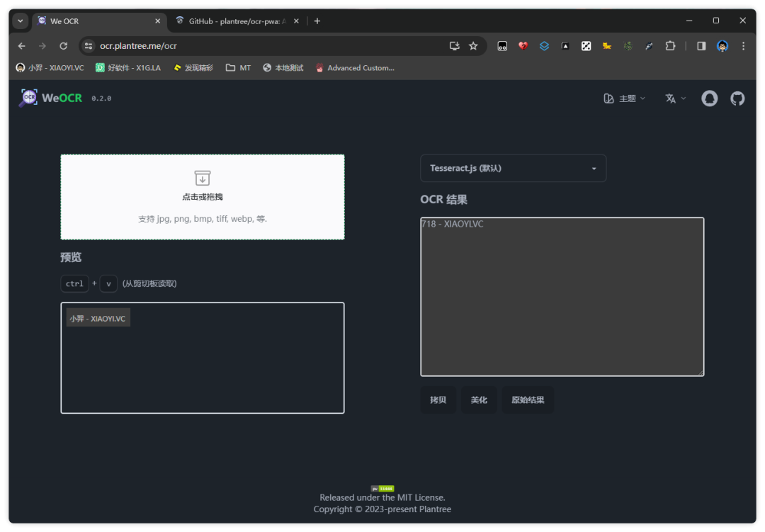This screenshot has height=532, width=765.
Task: Click the feather pen extension icon
Action: (x=649, y=46)
